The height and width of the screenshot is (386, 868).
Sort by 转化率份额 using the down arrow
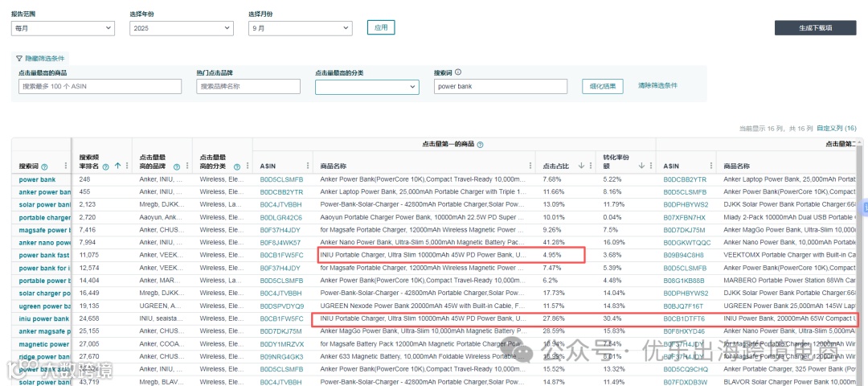pyautogui.click(x=641, y=166)
